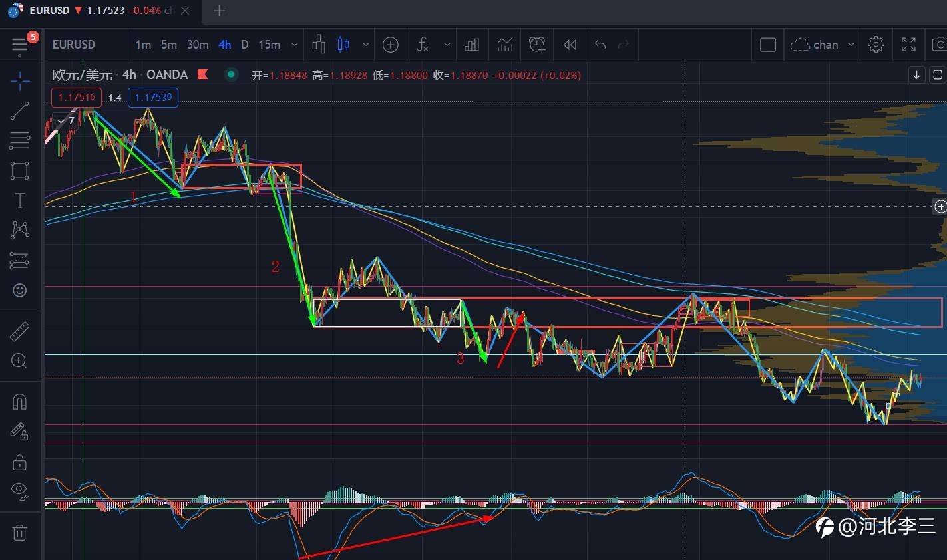Select the Text annotation tool
The width and height of the screenshot is (947, 560).
pos(20,200)
